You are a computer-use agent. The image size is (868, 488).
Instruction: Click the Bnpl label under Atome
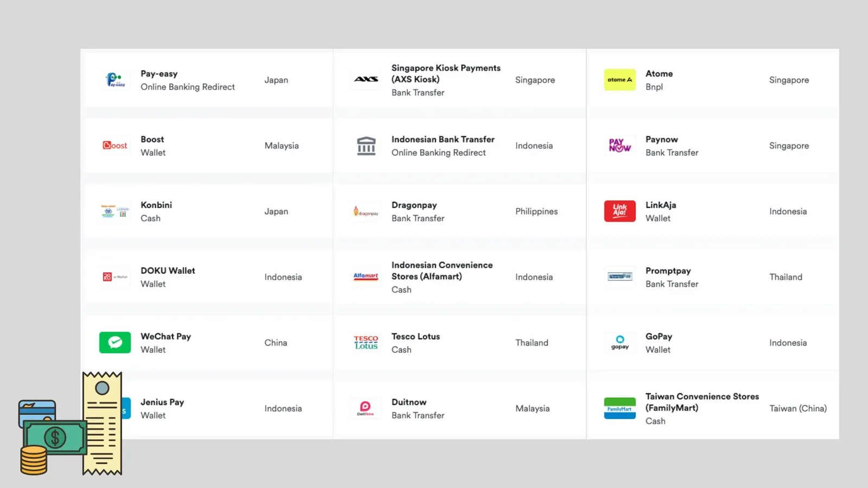[654, 87]
